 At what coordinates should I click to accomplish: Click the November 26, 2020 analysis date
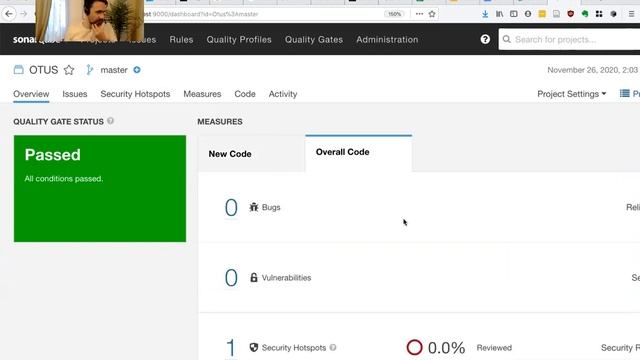(593, 70)
